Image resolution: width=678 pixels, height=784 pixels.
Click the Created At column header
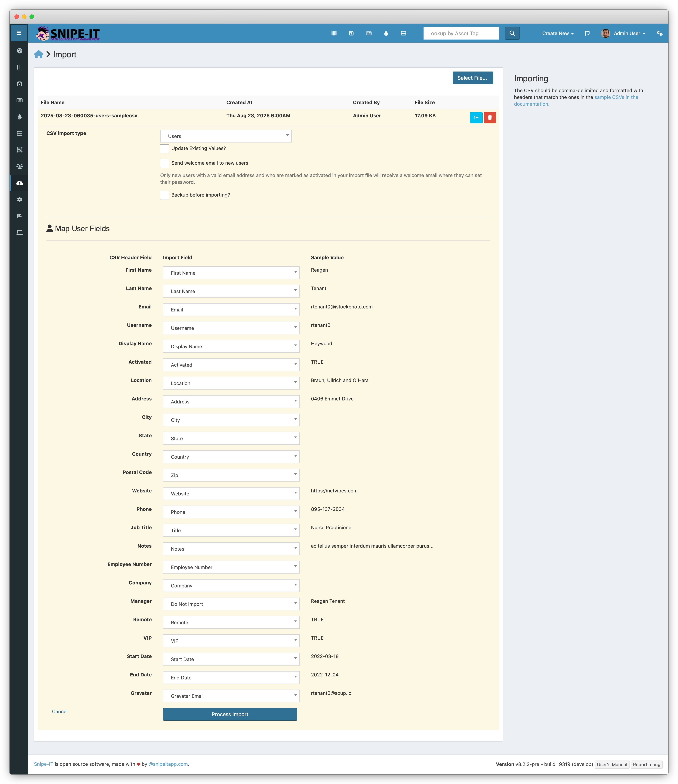239,103
